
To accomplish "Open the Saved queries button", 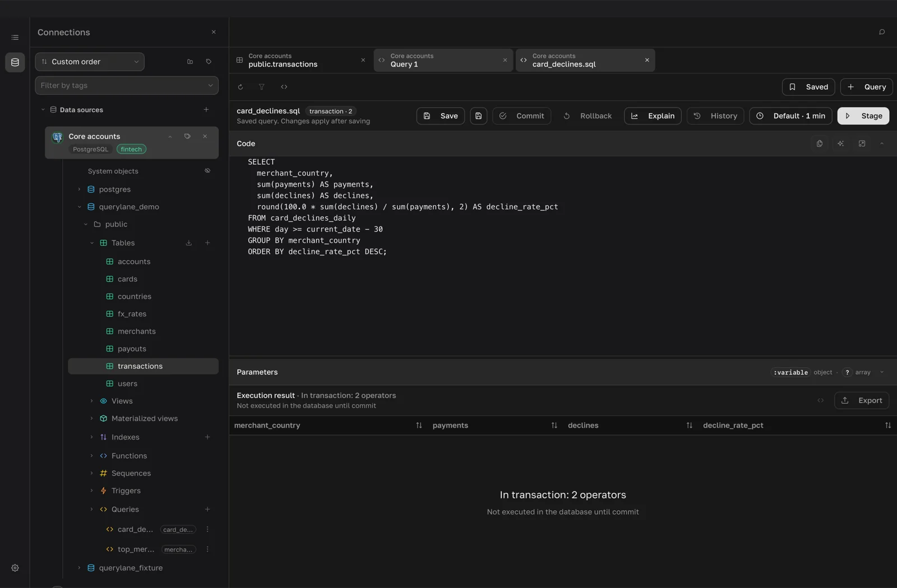I will pyautogui.click(x=808, y=87).
